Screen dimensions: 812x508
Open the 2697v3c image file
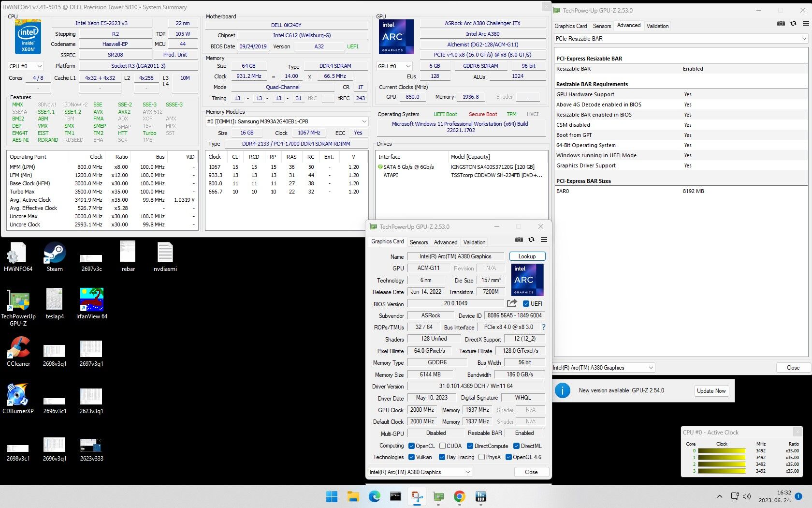(x=91, y=262)
